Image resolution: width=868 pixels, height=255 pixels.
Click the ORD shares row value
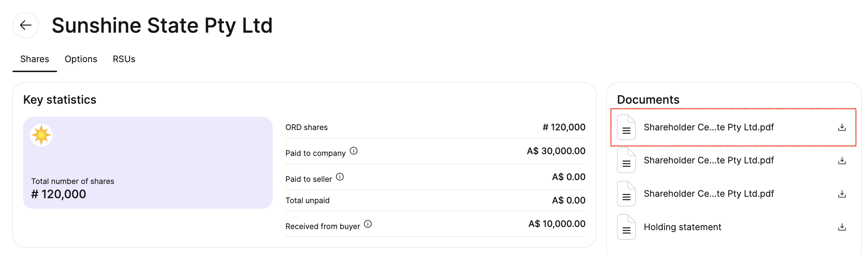pyautogui.click(x=564, y=127)
